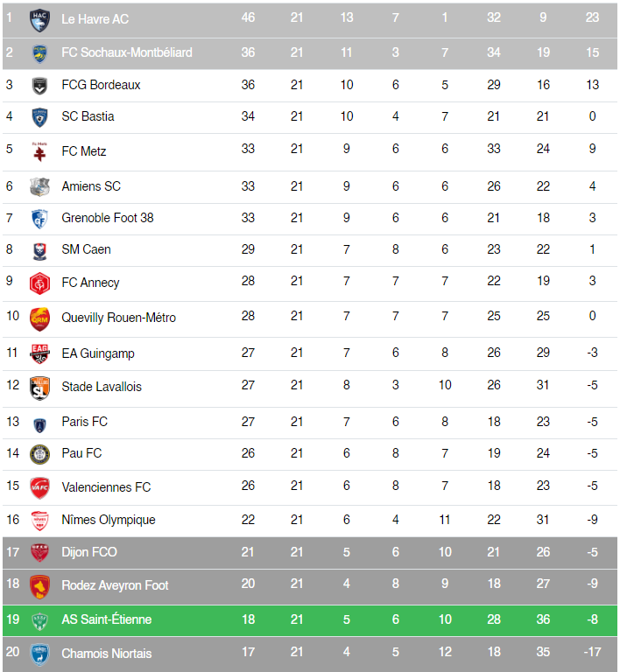Click the FCG Bordeaux crest icon
Screen dimensions: 620x672
click(39, 86)
